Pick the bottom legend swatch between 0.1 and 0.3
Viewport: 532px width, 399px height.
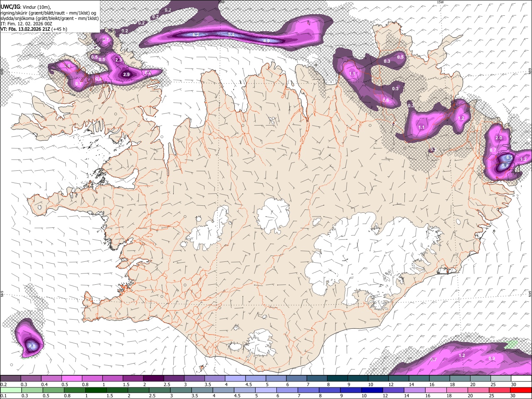pos(11,390)
